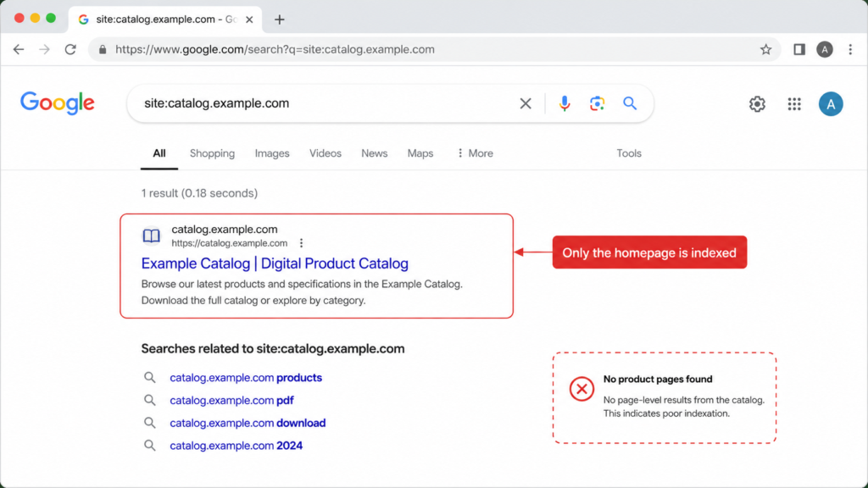
Task: Click magnifier beside pdf suggestion
Action: [x=149, y=400]
